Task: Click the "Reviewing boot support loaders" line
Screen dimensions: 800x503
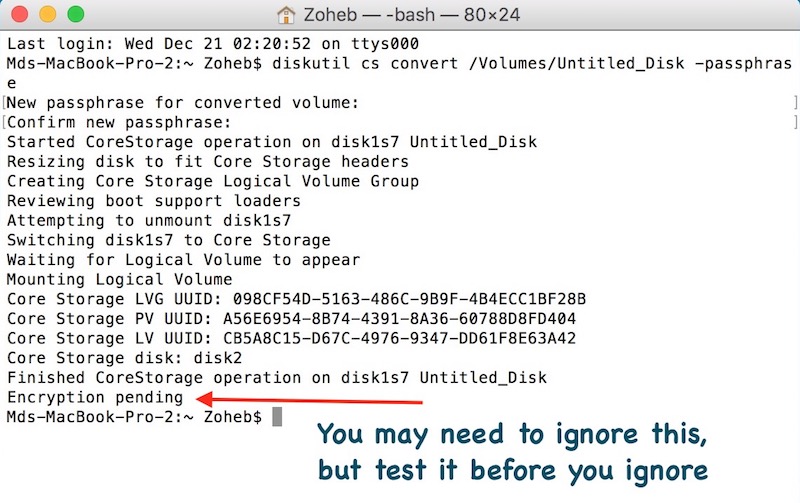Action: [x=153, y=201]
